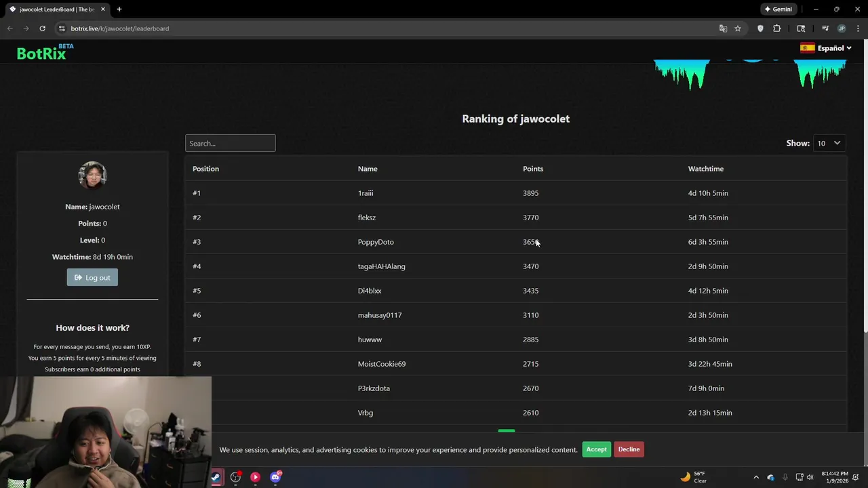Focus the Search input field
Image resolution: width=868 pixels, height=488 pixels.
[230, 143]
